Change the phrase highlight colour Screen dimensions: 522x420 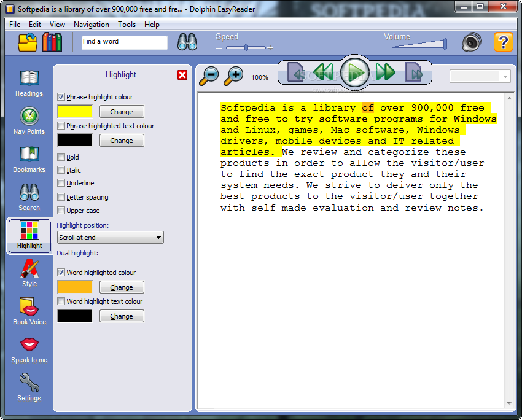tap(122, 112)
